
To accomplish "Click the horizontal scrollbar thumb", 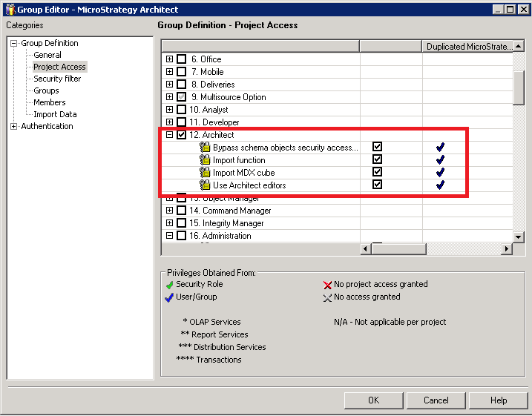I will pos(398,249).
